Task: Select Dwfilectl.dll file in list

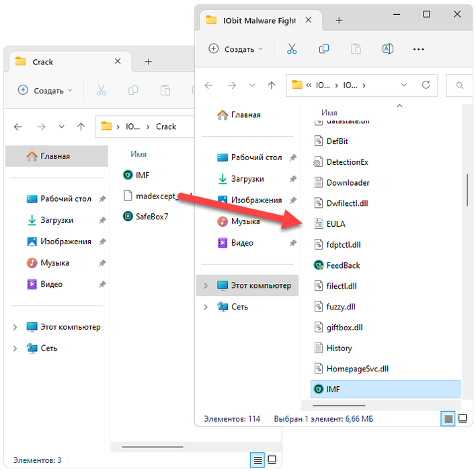Action: point(342,203)
